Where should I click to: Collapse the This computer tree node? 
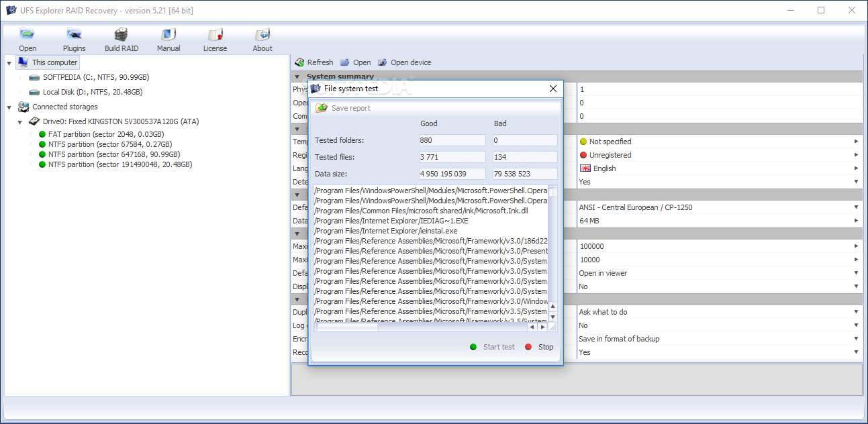(x=9, y=63)
